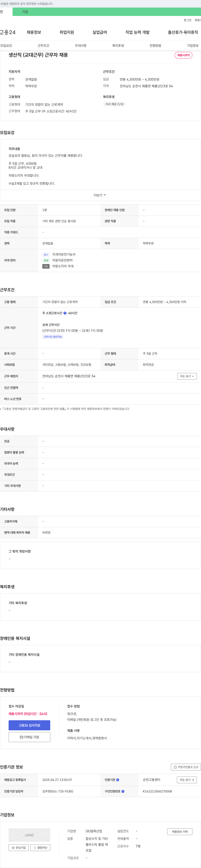Image resolution: width=201 pixels, height=868 pixels.
Task: Expand job description with 더보기
Action: 100,195
